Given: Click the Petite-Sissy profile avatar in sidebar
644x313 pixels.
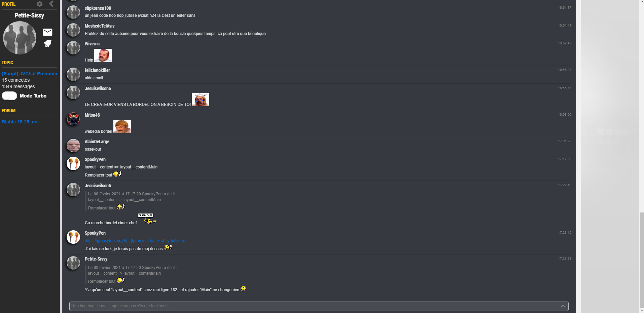Looking at the screenshot, I should (x=20, y=38).
